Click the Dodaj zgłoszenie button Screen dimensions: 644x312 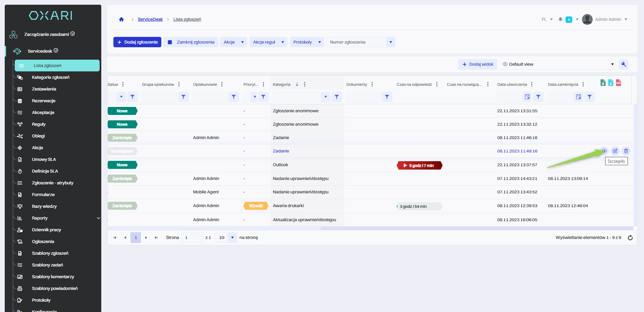[137, 42]
